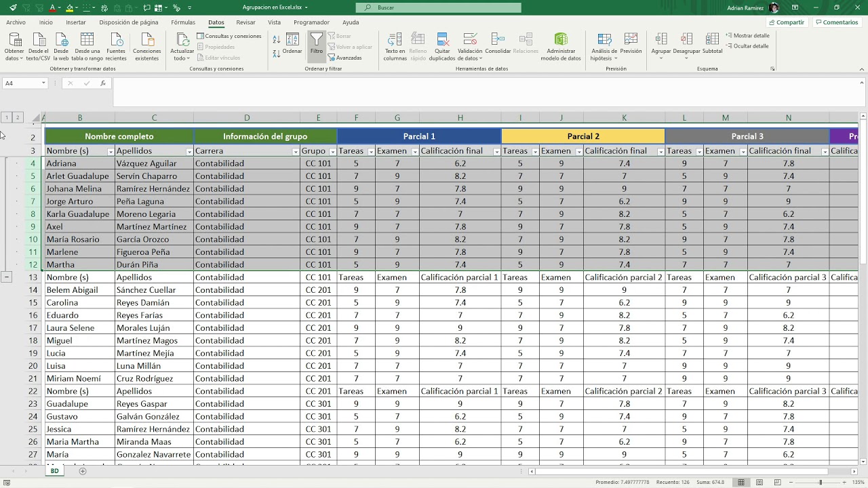
Task: Add a new sheet with the plus icon
Action: 83,471
